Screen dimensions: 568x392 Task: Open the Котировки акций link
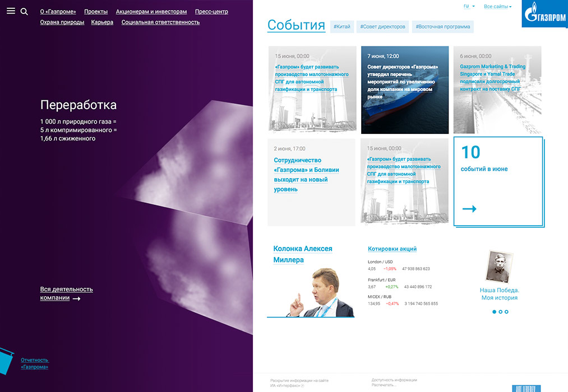[392, 249]
